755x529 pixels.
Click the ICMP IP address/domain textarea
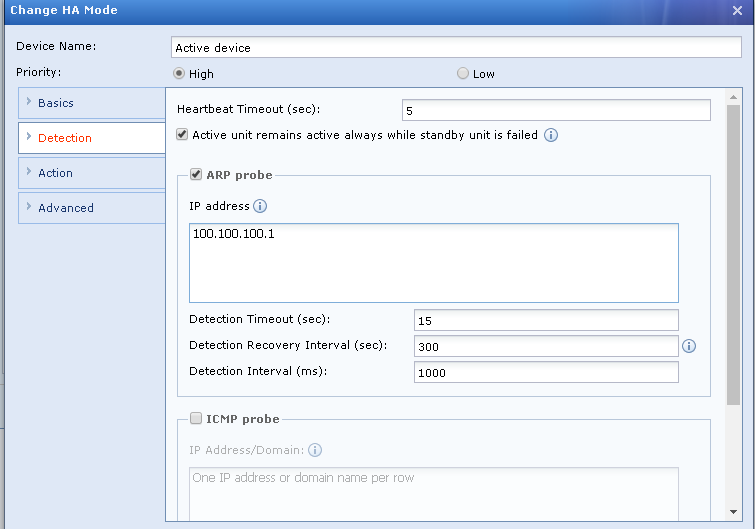[434, 494]
